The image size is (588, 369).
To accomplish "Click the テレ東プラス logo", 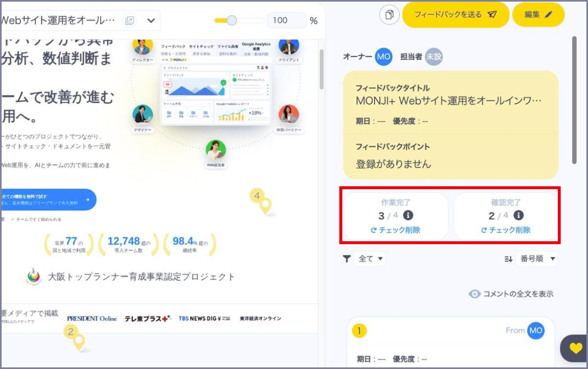I will tap(148, 318).
